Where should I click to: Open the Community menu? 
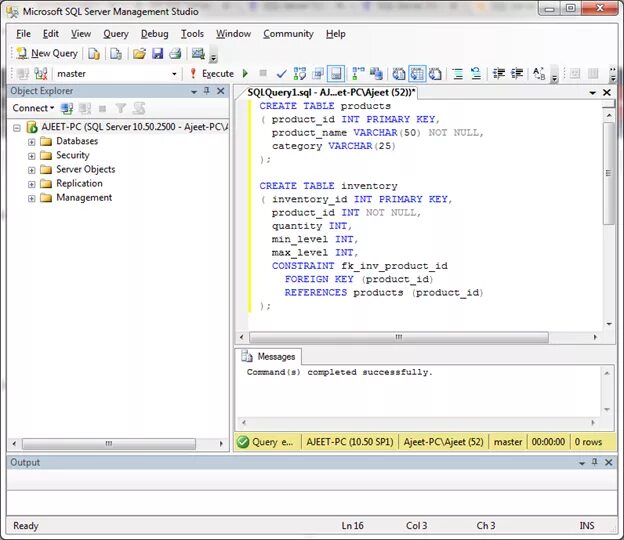288,34
